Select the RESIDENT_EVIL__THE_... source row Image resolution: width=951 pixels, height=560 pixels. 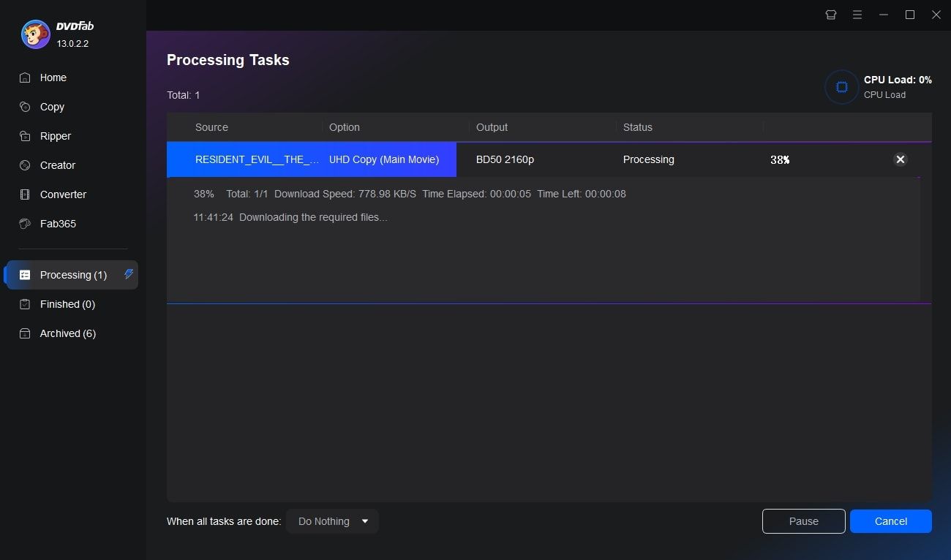(x=257, y=159)
